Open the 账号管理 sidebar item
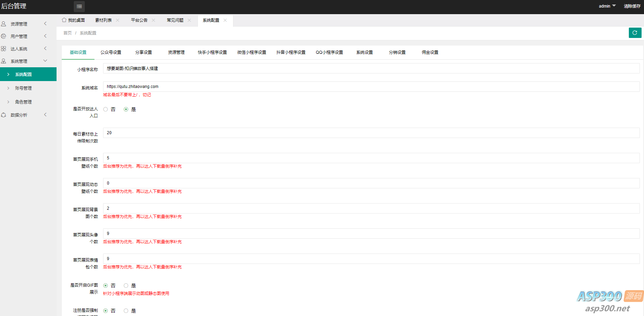 [28, 88]
